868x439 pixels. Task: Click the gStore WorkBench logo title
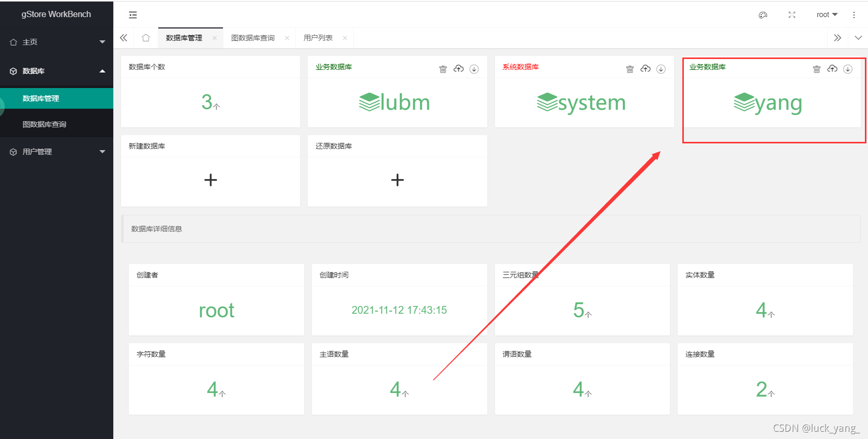tap(56, 14)
